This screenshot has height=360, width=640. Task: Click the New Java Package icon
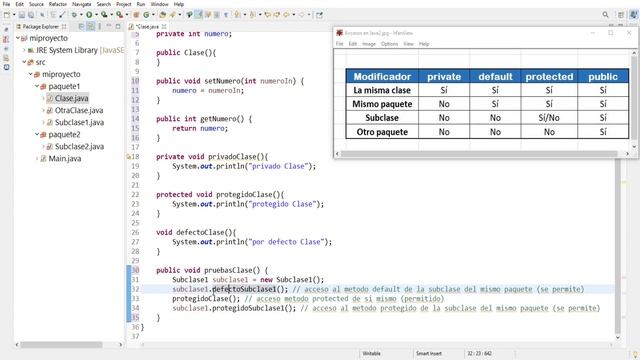pos(136,15)
